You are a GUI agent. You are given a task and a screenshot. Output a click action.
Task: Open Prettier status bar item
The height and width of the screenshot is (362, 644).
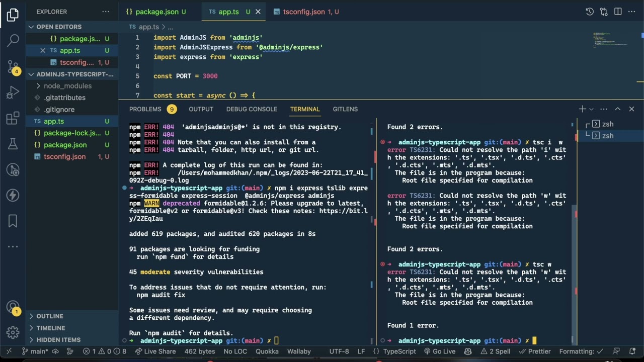pyautogui.click(x=535, y=351)
